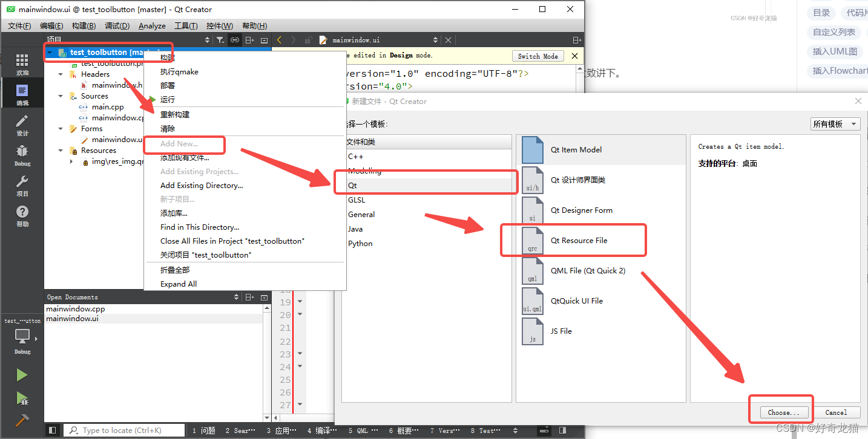Viewport: 868px width, 439px height.
Task: Go back in editor history
Action: 279,40
